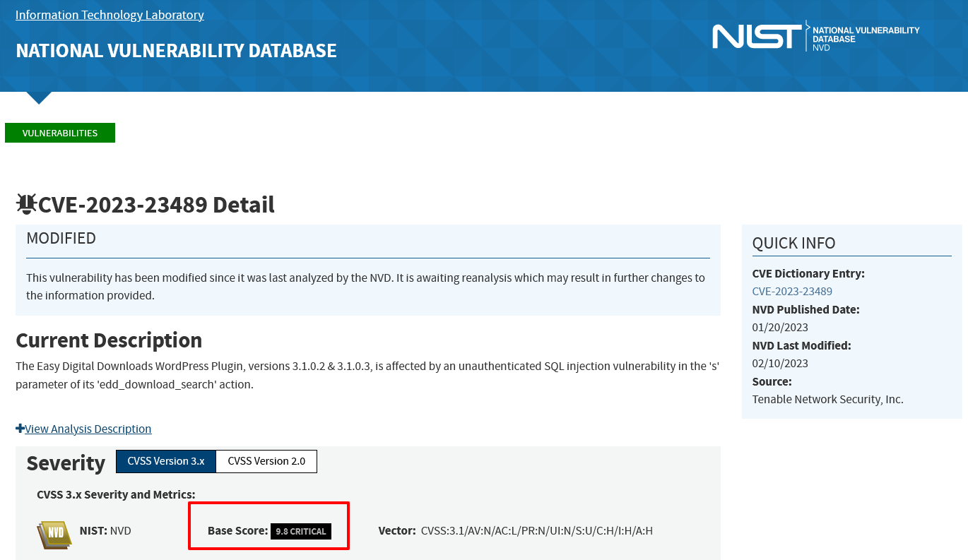The image size is (968, 560).
Task: Click the Current Description heading
Action: pos(108,340)
